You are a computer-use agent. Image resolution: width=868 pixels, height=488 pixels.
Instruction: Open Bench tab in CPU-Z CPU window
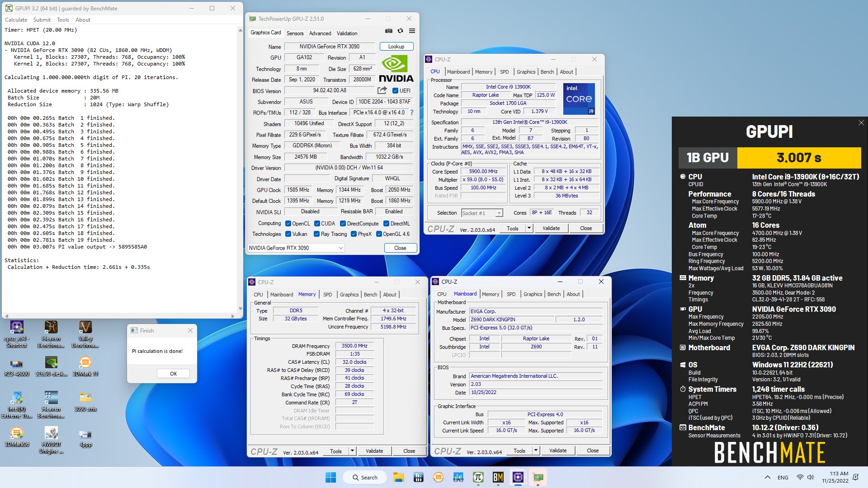coord(547,72)
